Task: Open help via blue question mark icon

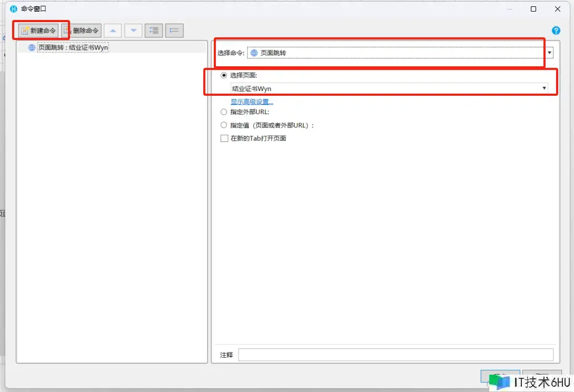Action: pos(556,31)
